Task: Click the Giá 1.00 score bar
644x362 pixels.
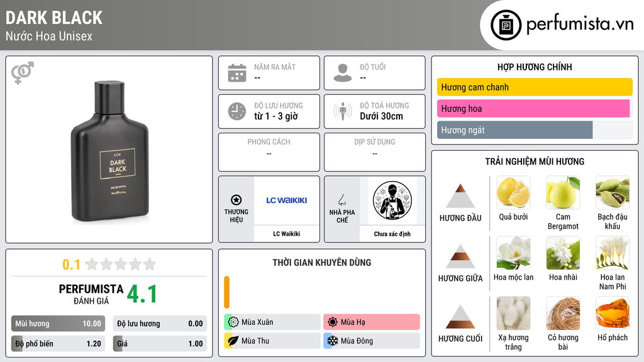Action: [160, 344]
